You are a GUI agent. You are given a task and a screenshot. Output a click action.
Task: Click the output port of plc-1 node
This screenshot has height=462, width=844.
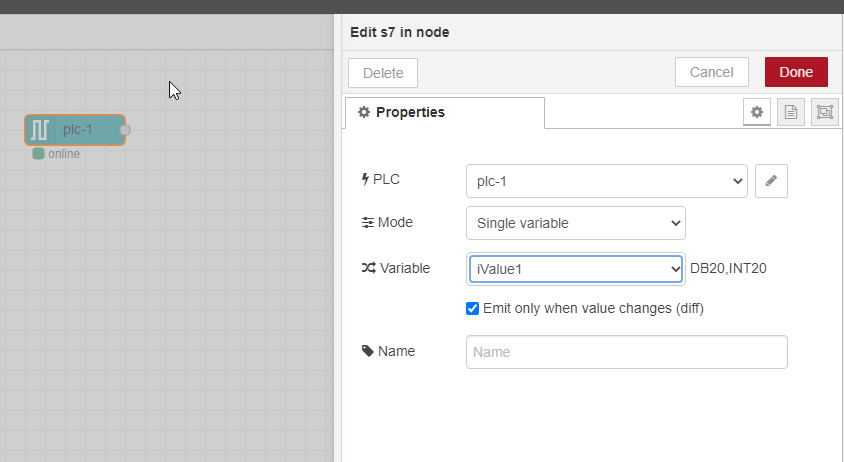pos(125,130)
